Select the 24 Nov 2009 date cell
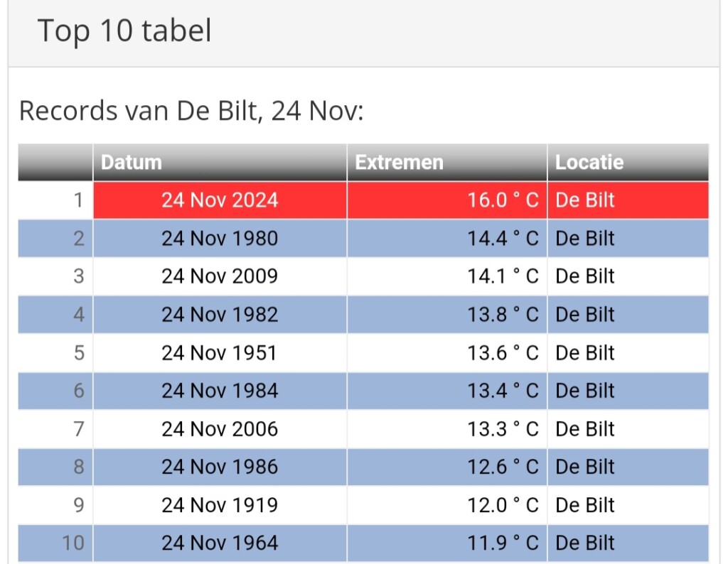Image resolution: width=728 pixels, height=564 pixels. [220, 276]
